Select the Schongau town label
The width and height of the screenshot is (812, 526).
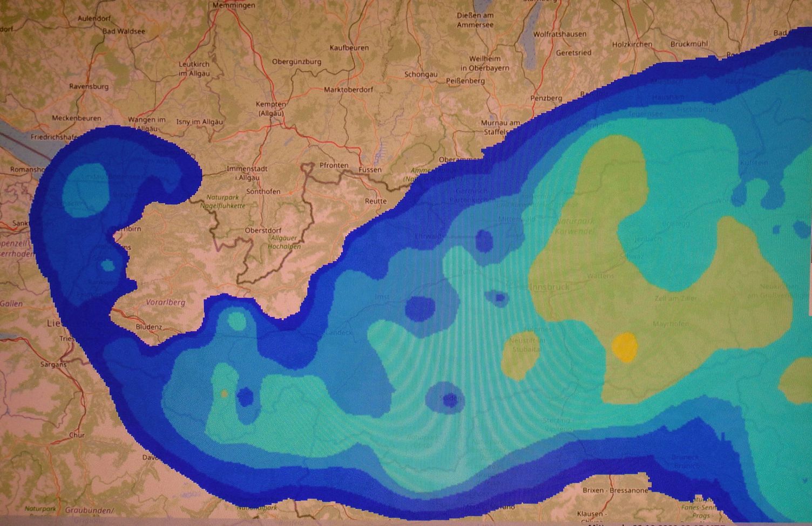coord(421,74)
